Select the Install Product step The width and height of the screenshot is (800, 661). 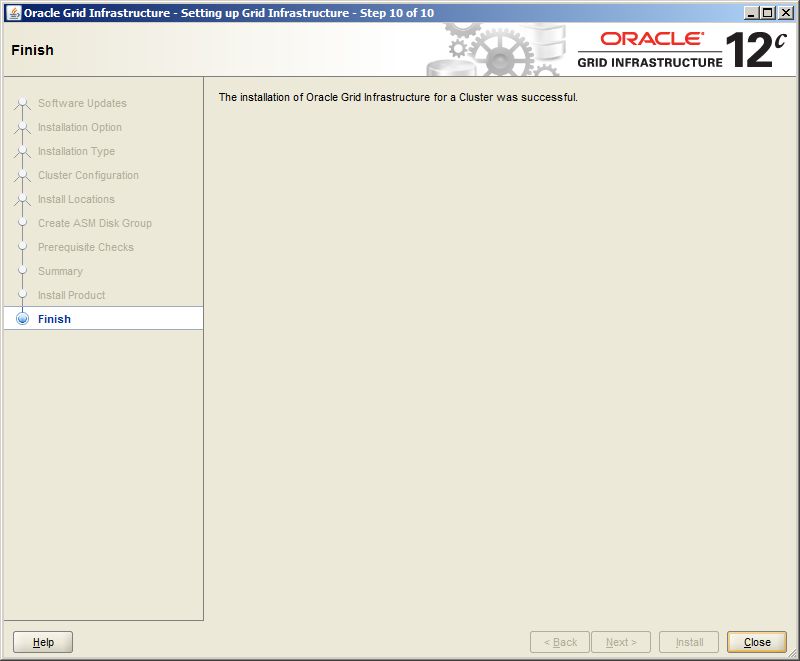[71, 295]
